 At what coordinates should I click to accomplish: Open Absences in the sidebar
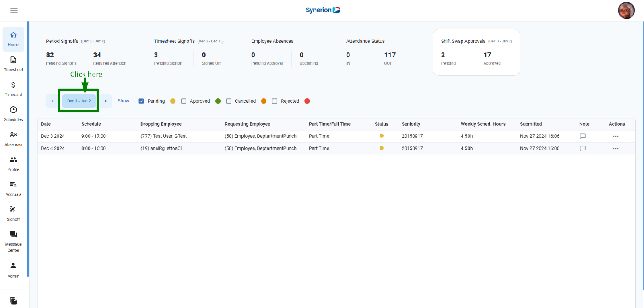tap(13, 139)
